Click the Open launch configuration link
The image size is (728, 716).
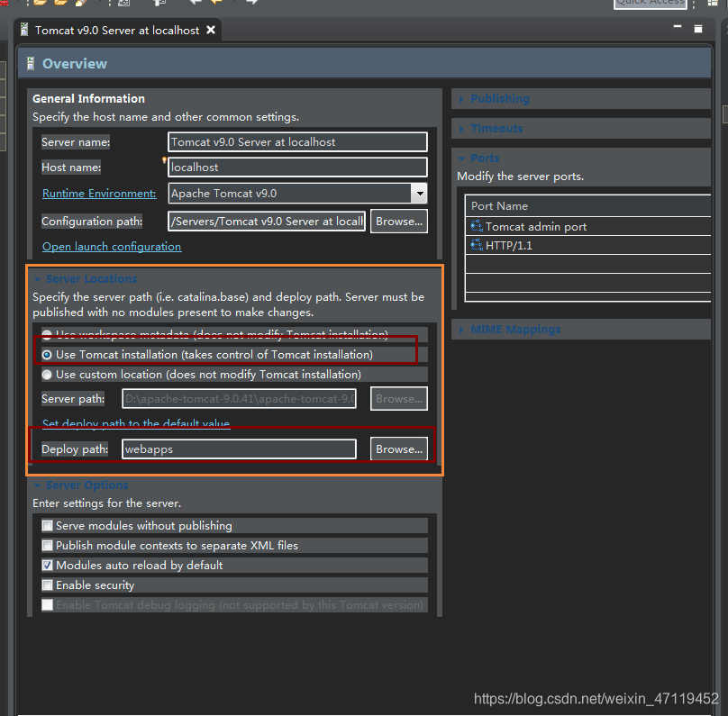click(x=112, y=247)
